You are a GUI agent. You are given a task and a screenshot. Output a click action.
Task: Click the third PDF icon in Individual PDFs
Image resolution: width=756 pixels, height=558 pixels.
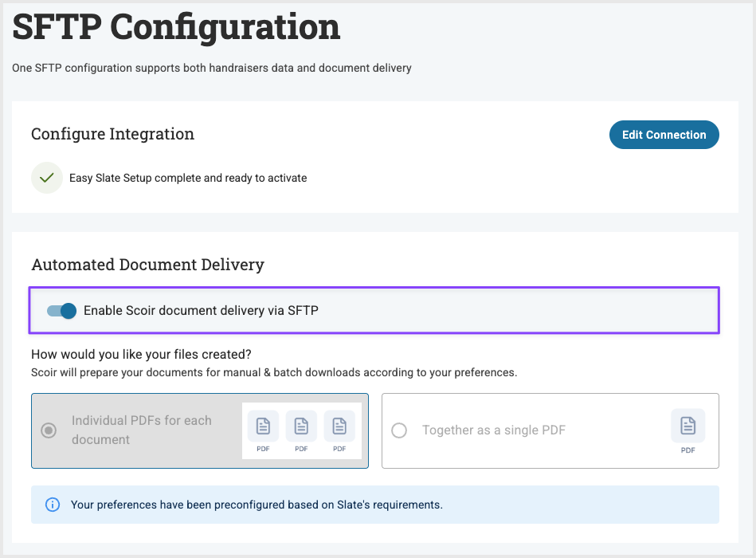click(339, 426)
